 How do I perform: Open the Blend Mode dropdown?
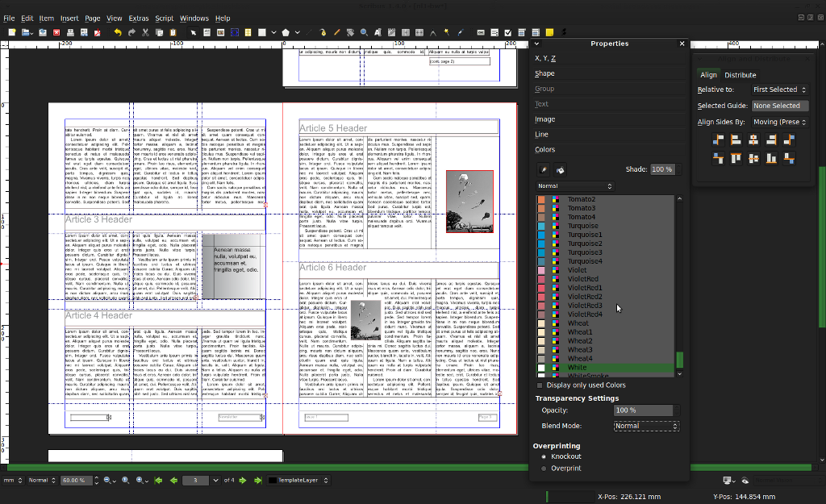click(646, 426)
